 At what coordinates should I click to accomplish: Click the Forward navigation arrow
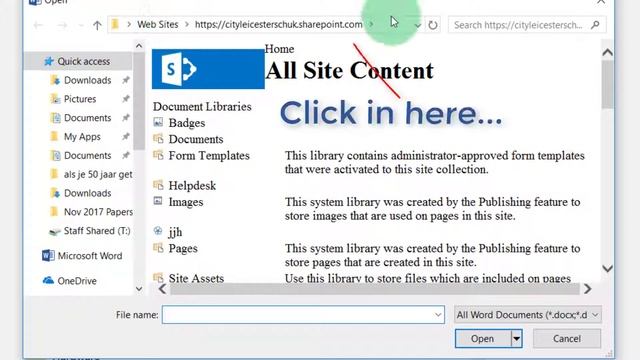click(x=62, y=25)
